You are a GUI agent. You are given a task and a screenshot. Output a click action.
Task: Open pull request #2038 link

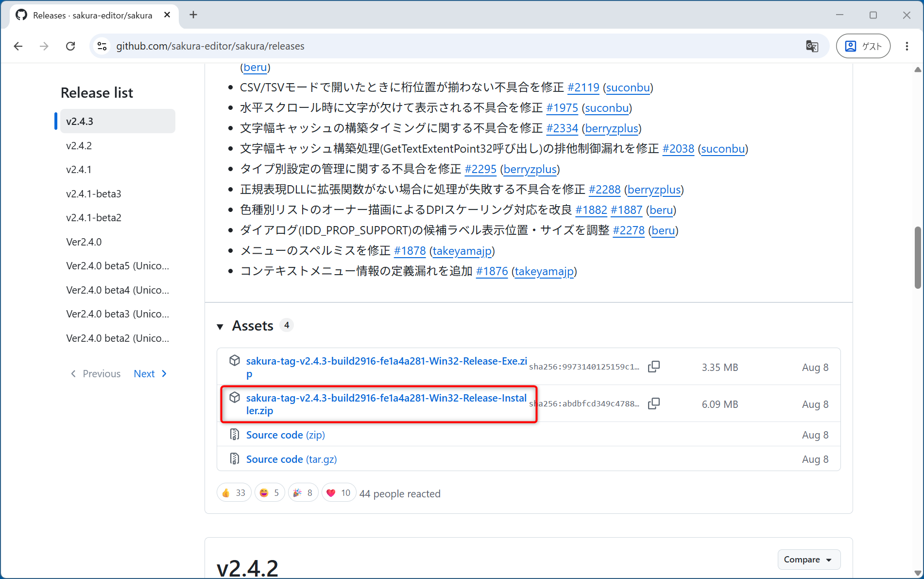tap(678, 149)
